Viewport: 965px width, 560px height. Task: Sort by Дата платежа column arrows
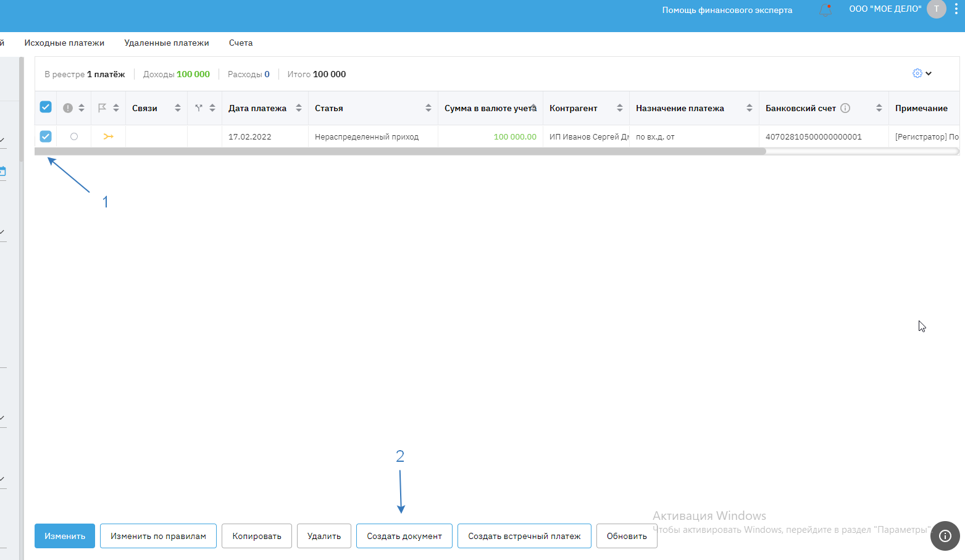[299, 108]
